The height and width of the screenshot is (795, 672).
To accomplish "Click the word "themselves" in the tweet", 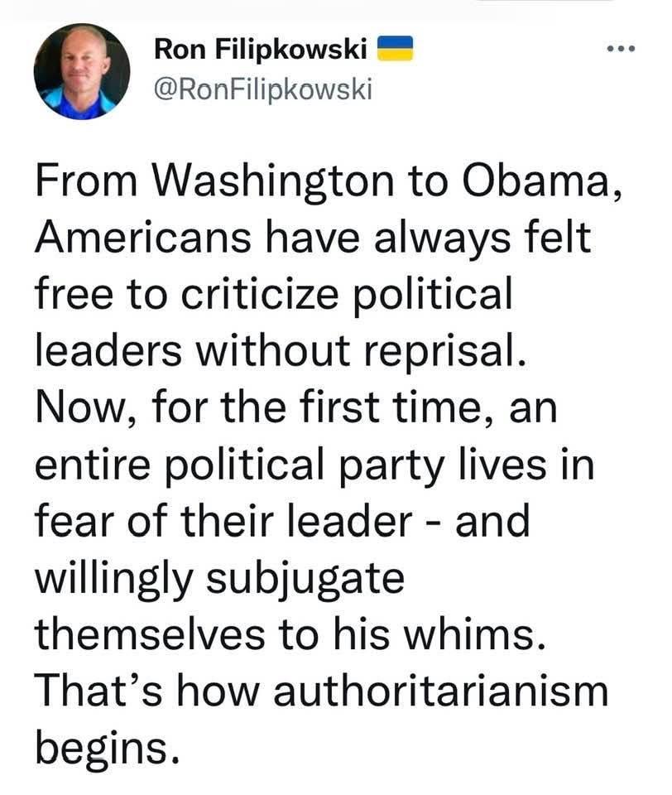I will point(150,634).
